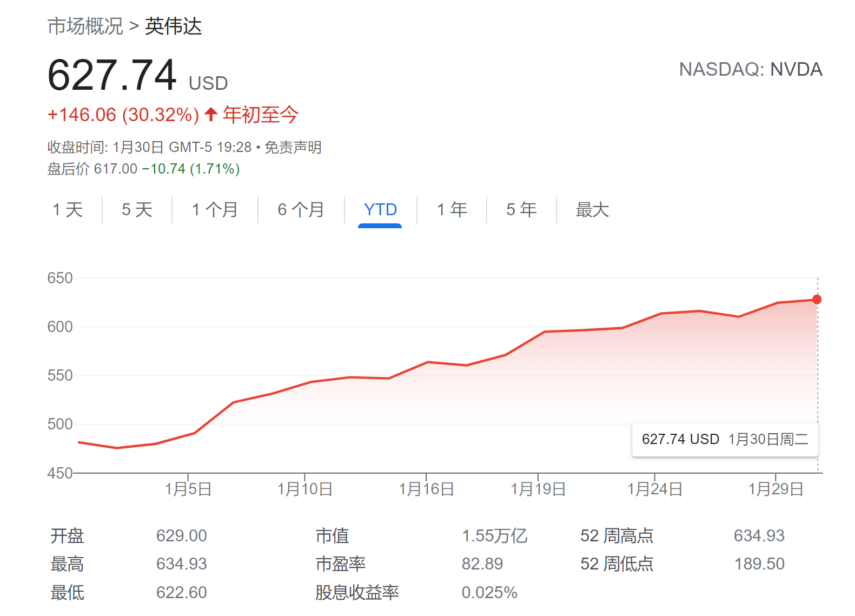Click the 收盘时间 timestamp text
The width and height of the screenshot is (855, 616).
(150, 147)
